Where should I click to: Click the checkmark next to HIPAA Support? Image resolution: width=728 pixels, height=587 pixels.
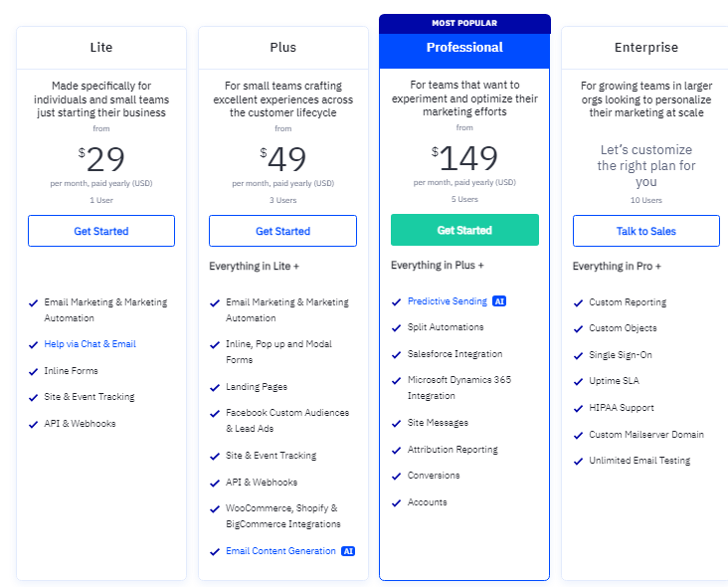point(578,408)
